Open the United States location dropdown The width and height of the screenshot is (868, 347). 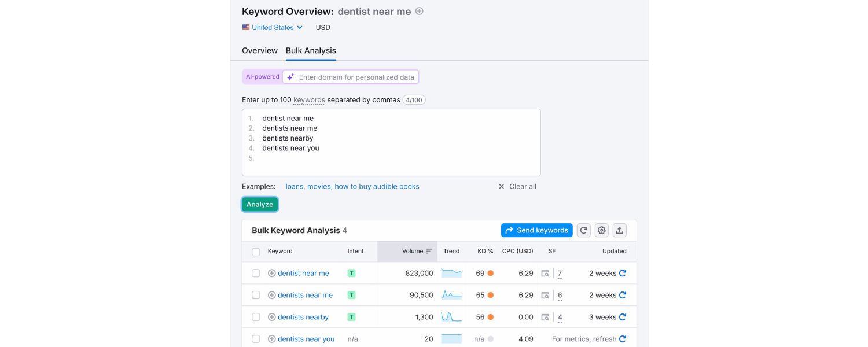point(272,27)
